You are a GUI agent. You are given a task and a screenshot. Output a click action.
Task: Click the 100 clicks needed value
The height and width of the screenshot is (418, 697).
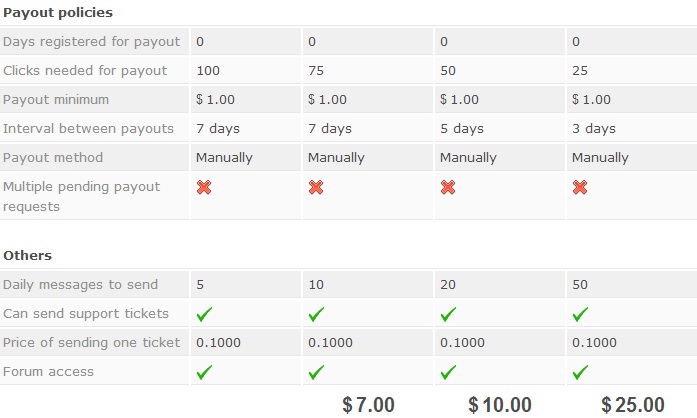(208, 71)
